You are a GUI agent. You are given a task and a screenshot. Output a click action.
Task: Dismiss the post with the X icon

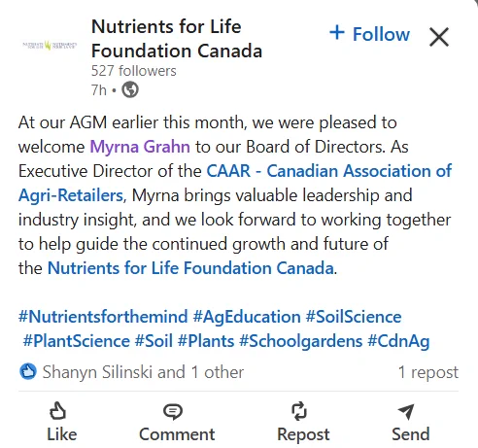(x=439, y=37)
